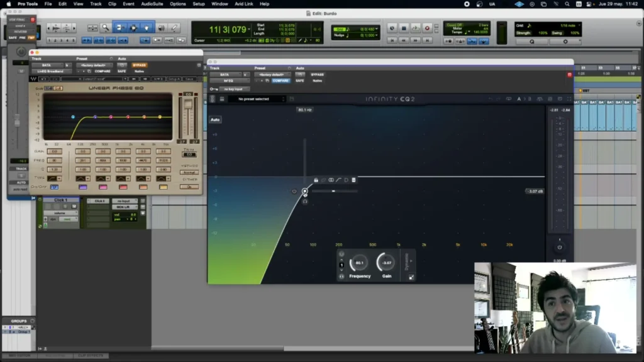
Task: Click COMPARE in Linear Phase EQ window
Action: click(x=103, y=72)
